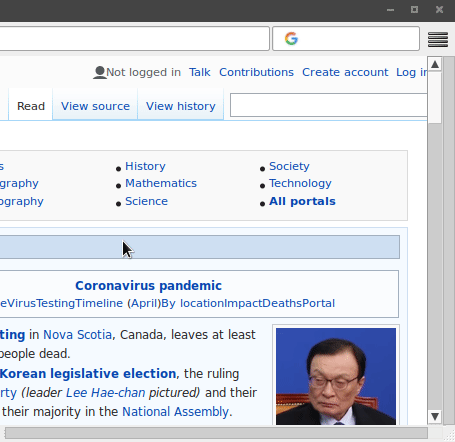
Task: Open the Society portal link
Action: [x=289, y=166]
